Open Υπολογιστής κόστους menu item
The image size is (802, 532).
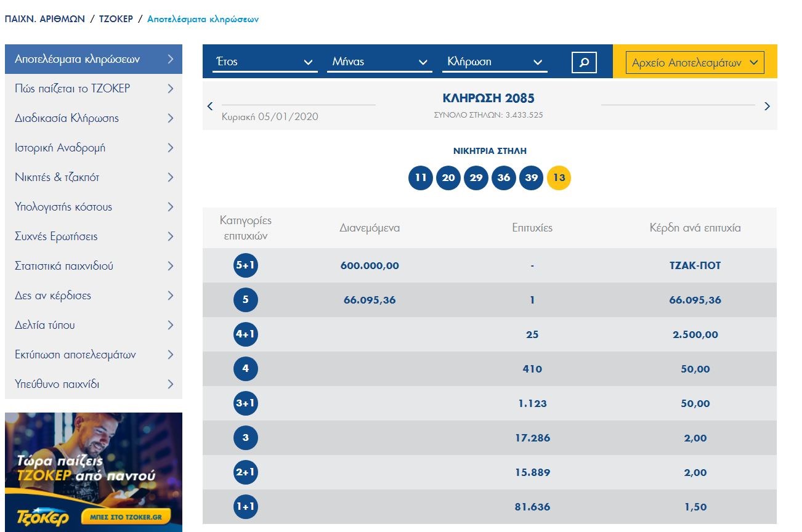94,207
